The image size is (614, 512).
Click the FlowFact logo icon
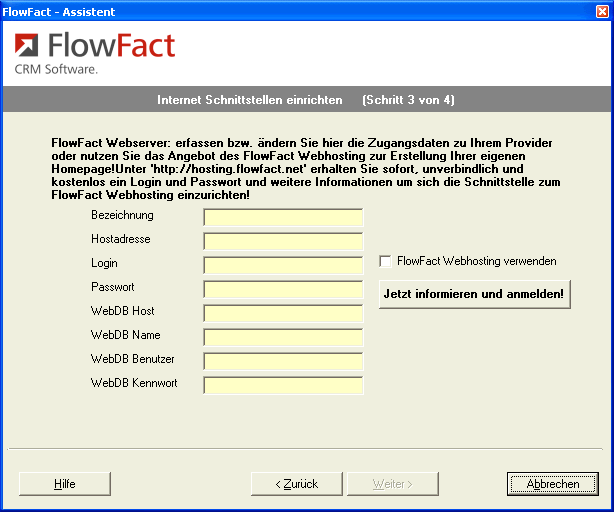click(x=26, y=45)
